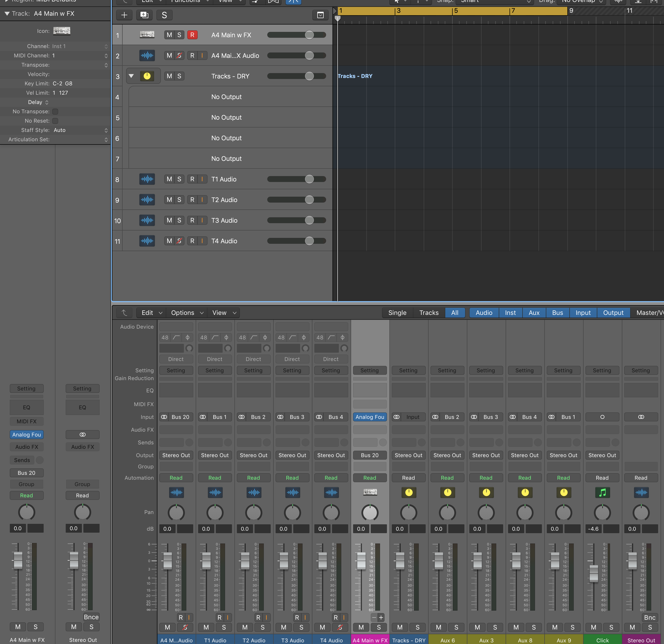Mute the T2 Audio track
The image size is (664, 644).
[169, 200]
